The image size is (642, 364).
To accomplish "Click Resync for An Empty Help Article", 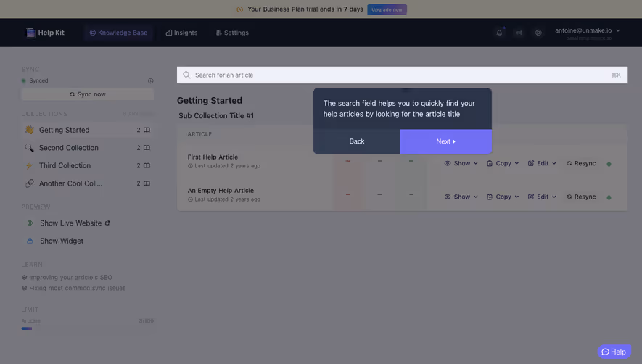I will click(x=581, y=197).
